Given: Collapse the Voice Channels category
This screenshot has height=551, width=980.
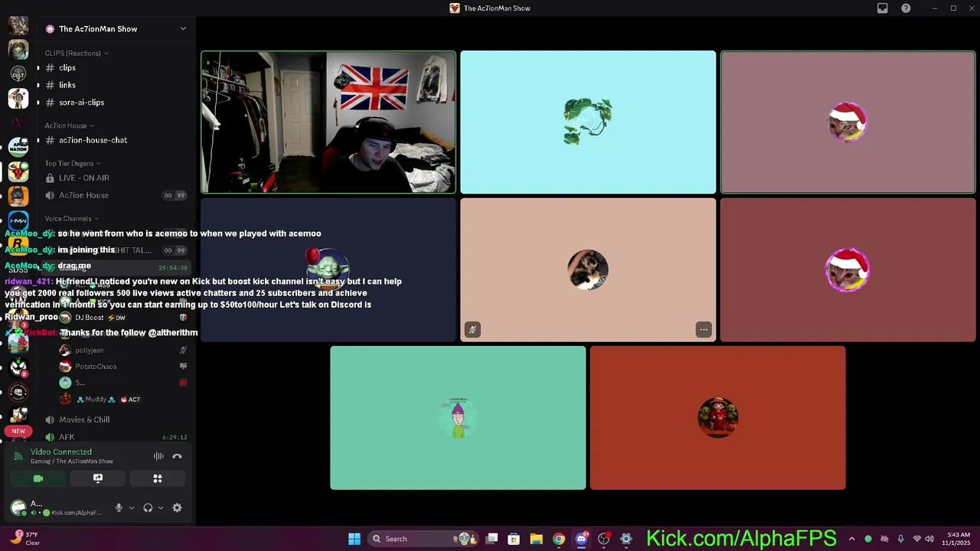Looking at the screenshot, I should click(x=71, y=218).
